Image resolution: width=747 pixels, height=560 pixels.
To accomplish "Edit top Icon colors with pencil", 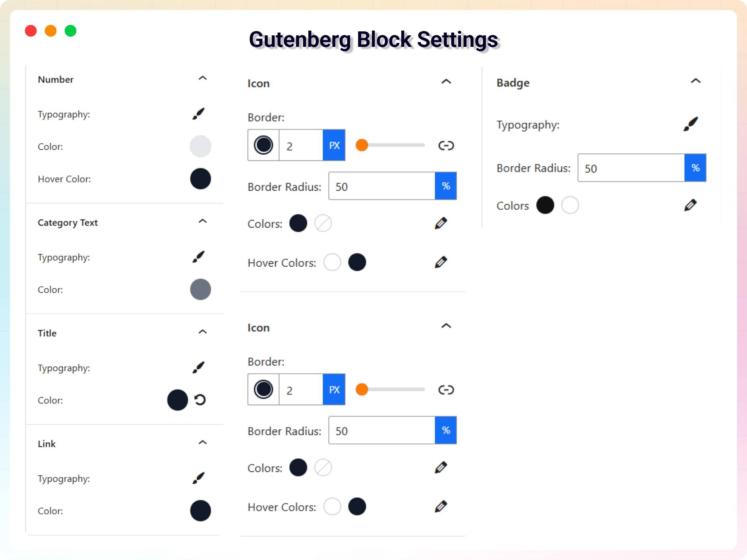I will click(441, 223).
